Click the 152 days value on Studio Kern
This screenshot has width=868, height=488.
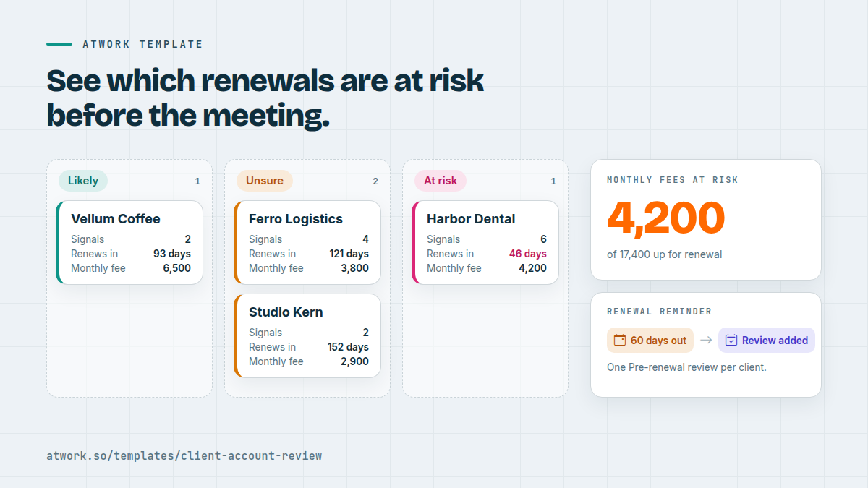pyautogui.click(x=349, y=347)
